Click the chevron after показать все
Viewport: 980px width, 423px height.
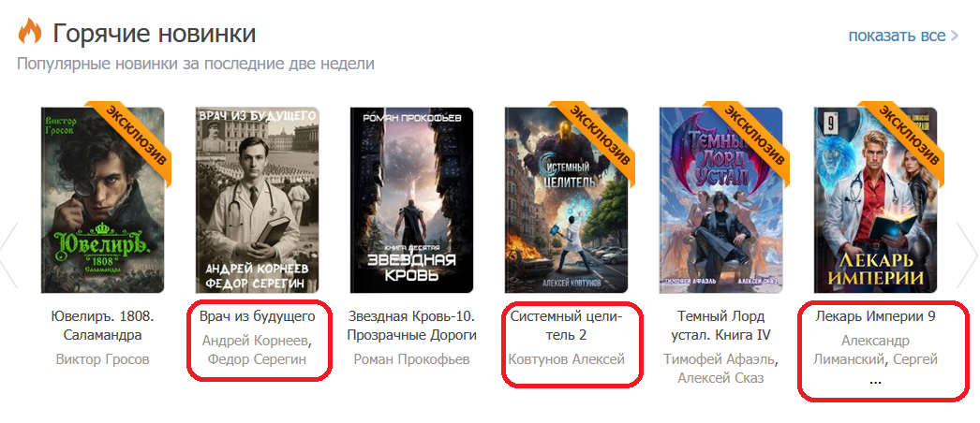tap(955, 36)
